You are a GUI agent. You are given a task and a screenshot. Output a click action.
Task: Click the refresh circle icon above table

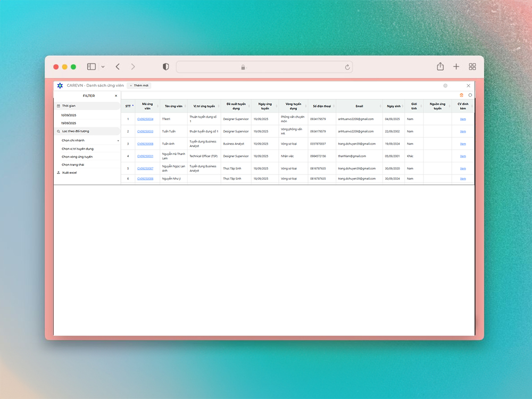coord(470,95)
